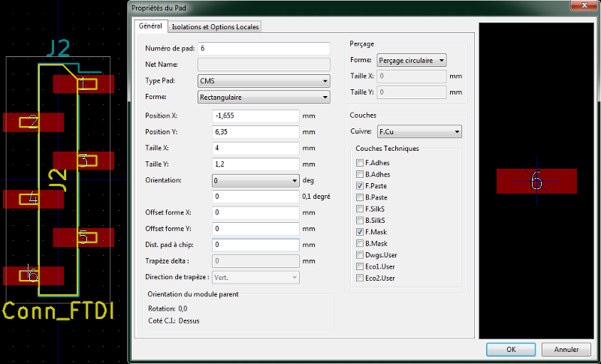Open Isolations et Options Locales tab
This screenshot has height=364, width=601.
(215, 27)
